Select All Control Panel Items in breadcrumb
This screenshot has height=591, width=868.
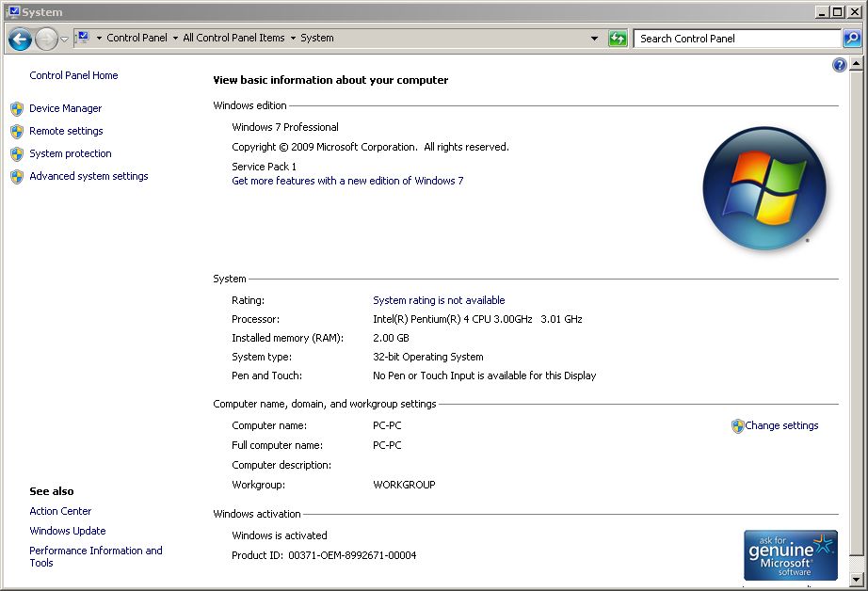pyautogui.click(x=233, y=39)
